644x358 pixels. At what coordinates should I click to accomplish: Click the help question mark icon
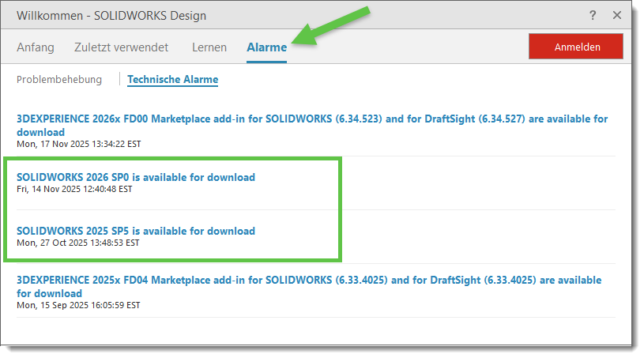[x=593, y=15]
